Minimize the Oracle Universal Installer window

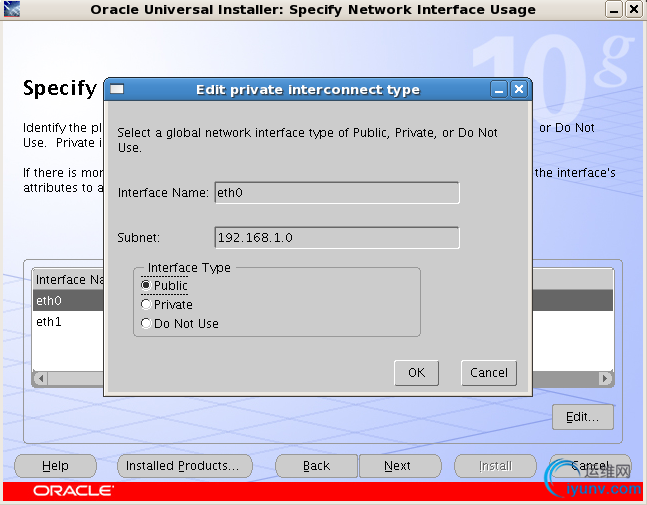click(614, 9)
